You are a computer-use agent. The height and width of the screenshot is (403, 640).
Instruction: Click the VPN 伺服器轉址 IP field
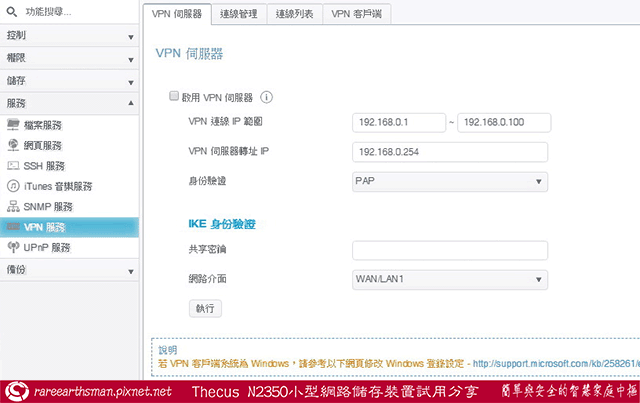(x=450, y=152)
